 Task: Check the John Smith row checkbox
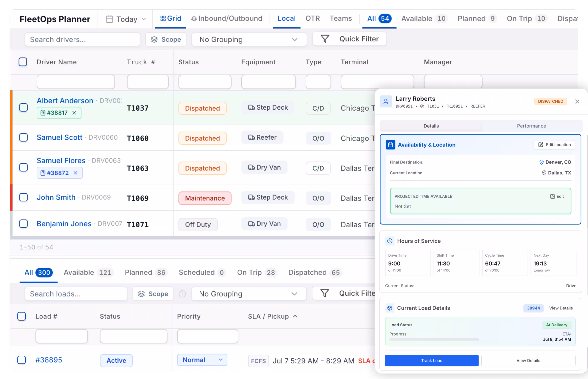pos(23,197)
